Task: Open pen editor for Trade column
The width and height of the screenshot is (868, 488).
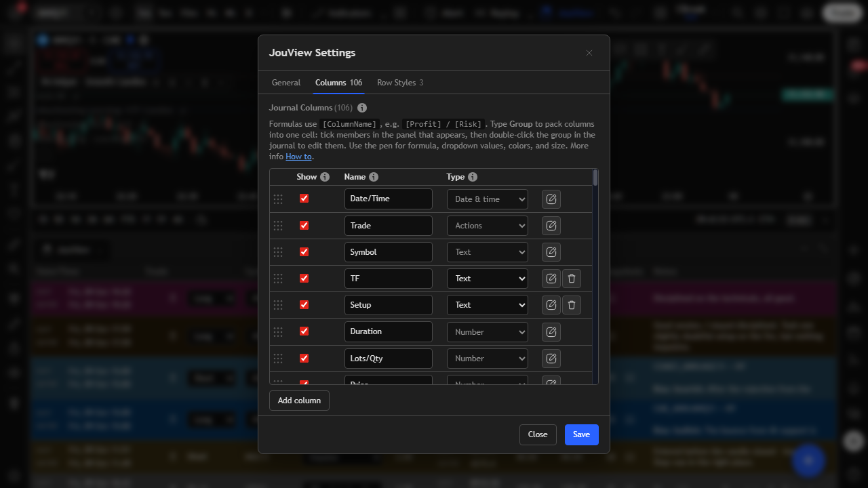Action: 551,226
